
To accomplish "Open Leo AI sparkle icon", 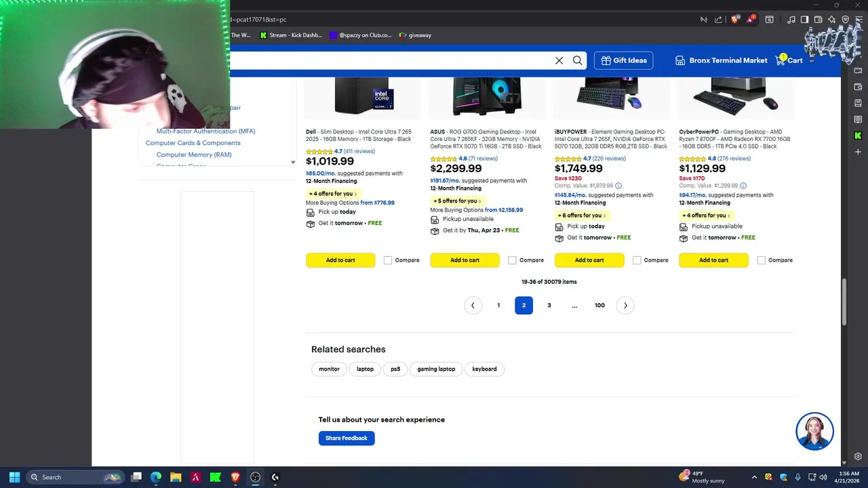I will pyautogui.click(x=831, y=20).
